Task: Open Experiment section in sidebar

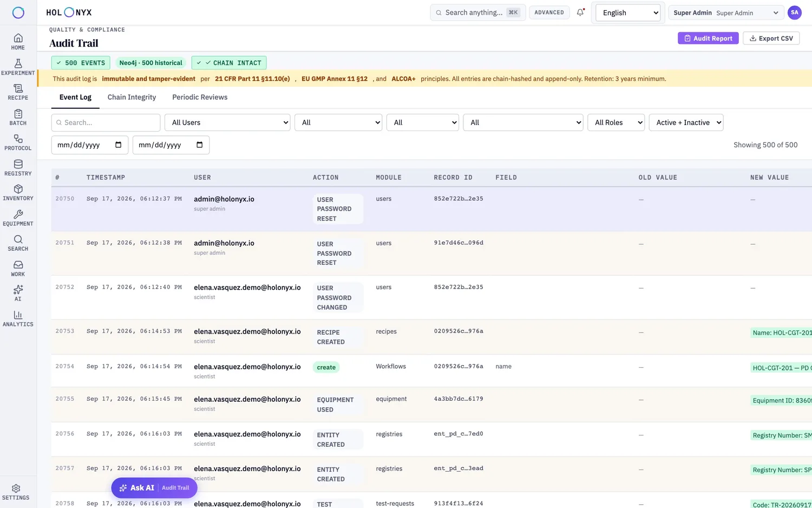Action: (x=18, y=67)
